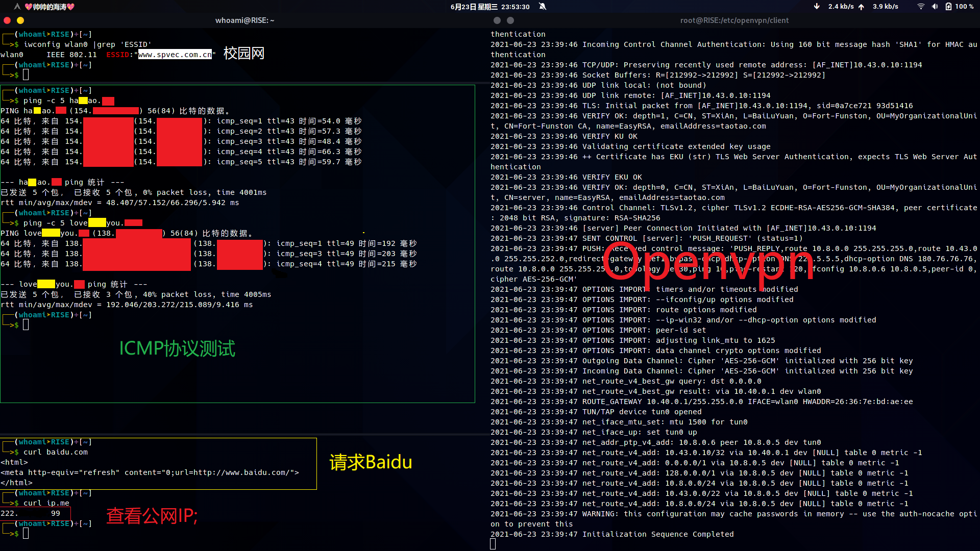
Task: Click the curl baidu.com command text
Action: click(56, 452)
